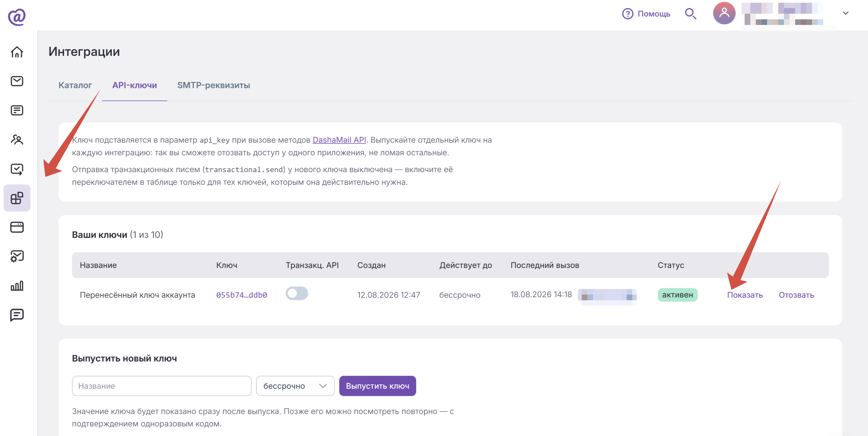Screen dimensions: 868x436
Task: Open the DashaMail API link
Action: [339, 140]
